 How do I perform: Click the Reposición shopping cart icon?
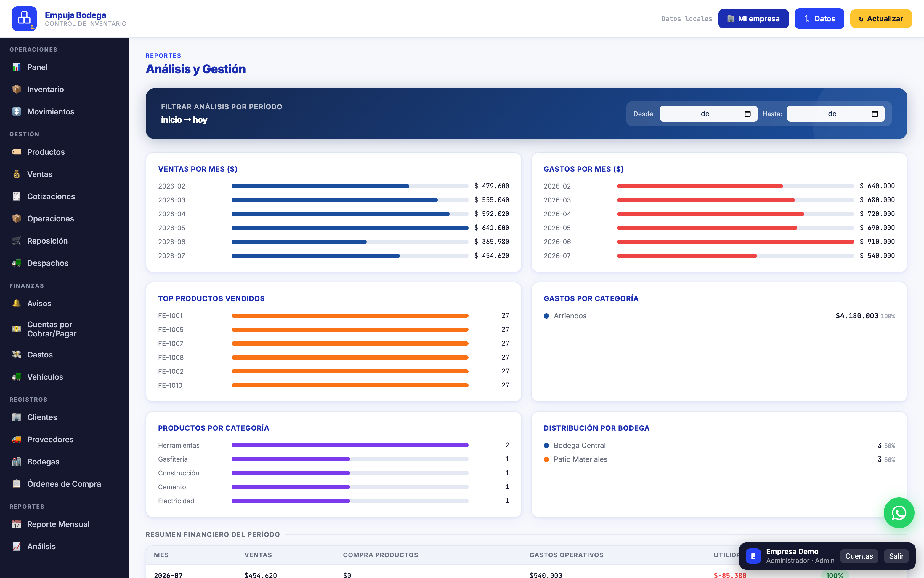[16, 241]
